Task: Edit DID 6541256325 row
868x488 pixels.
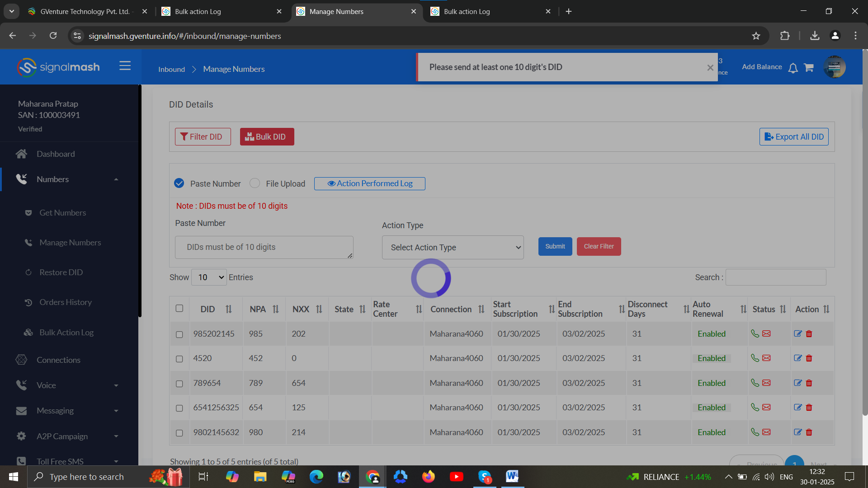Action: click(x=798, y=407)
